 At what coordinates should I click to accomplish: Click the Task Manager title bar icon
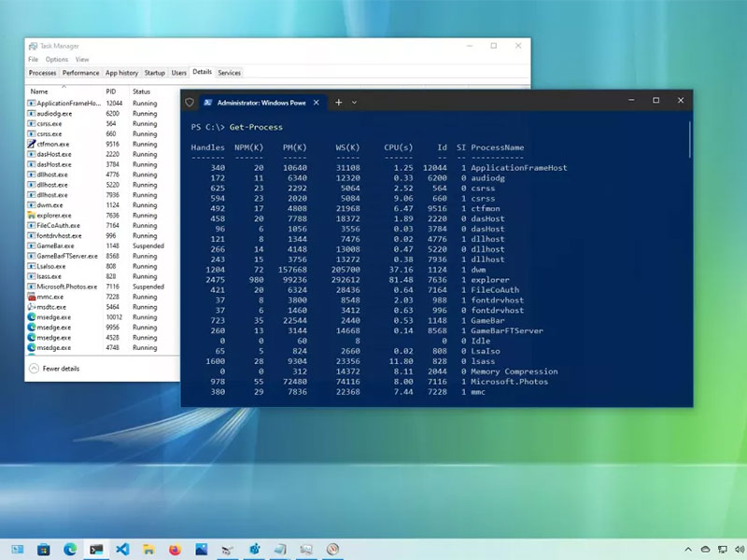33,46
